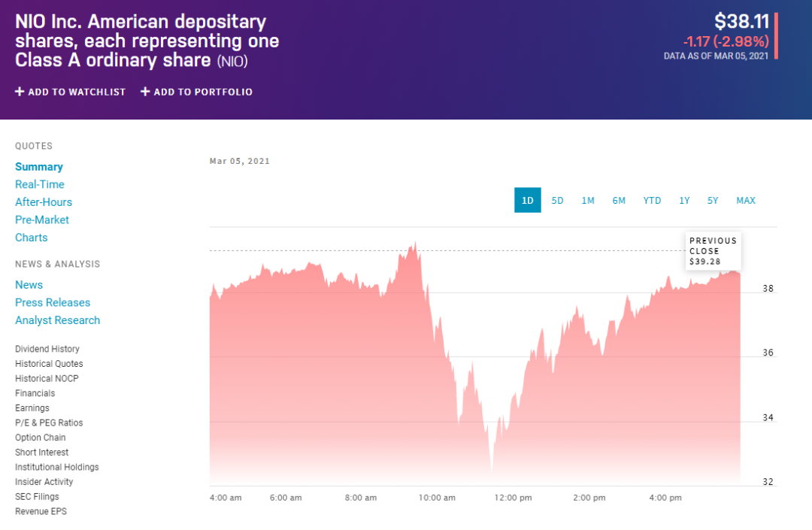Click the plus icon beside Add to Watchlist

(x=20, y=92)
